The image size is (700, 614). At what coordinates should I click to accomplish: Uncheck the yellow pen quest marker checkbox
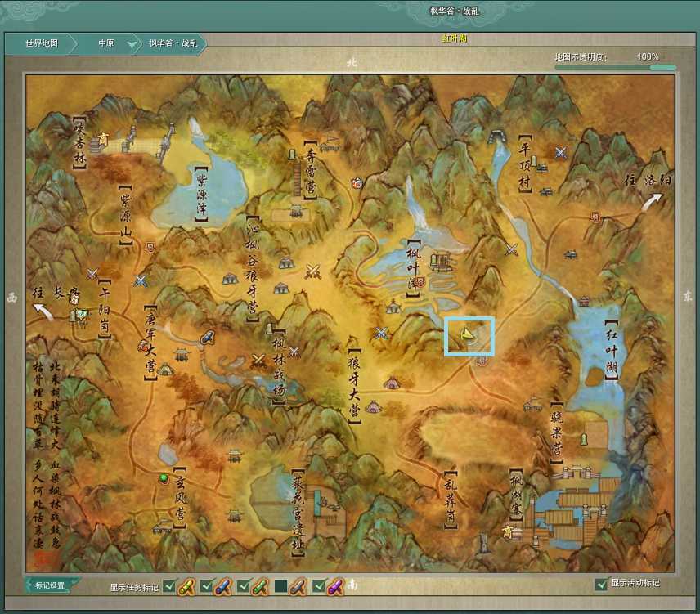(x=169, y=585)
